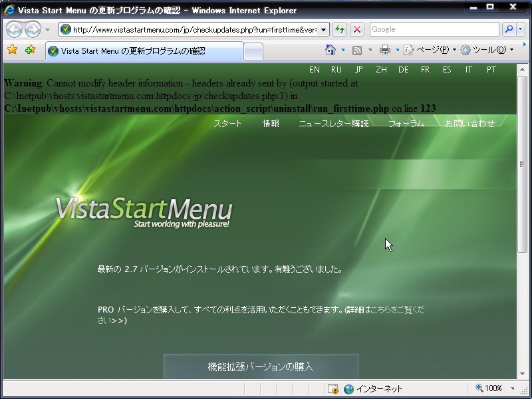This screenshot has height=399, width=532.
Task: Click the address bar URL field
Action: tap(195, 29)
